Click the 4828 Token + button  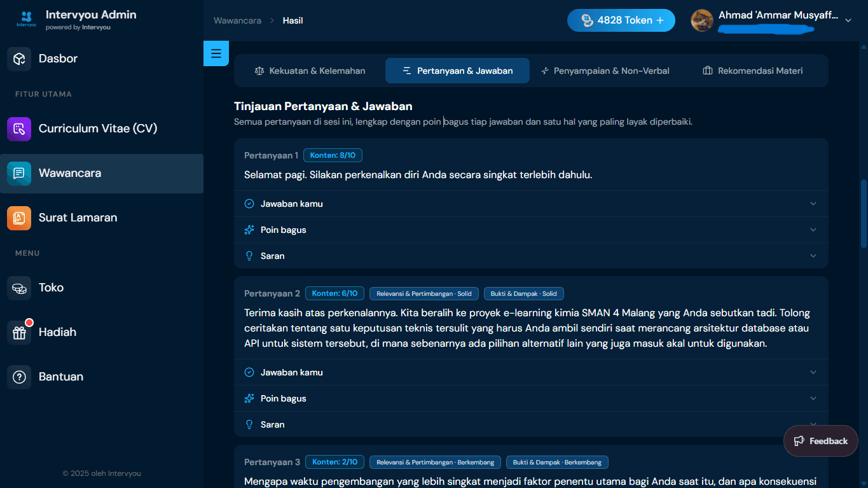coord(621,20)
